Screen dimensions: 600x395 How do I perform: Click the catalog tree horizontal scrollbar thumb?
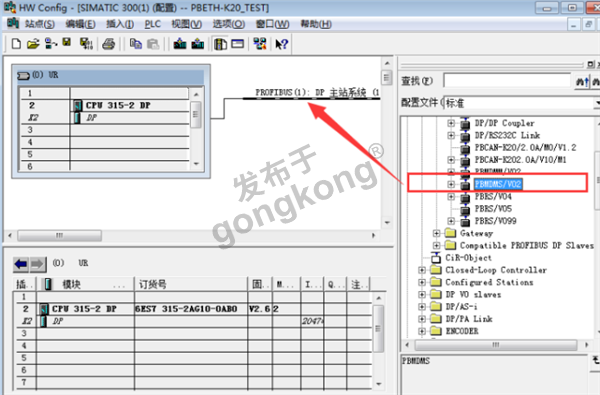coord(496,345)
